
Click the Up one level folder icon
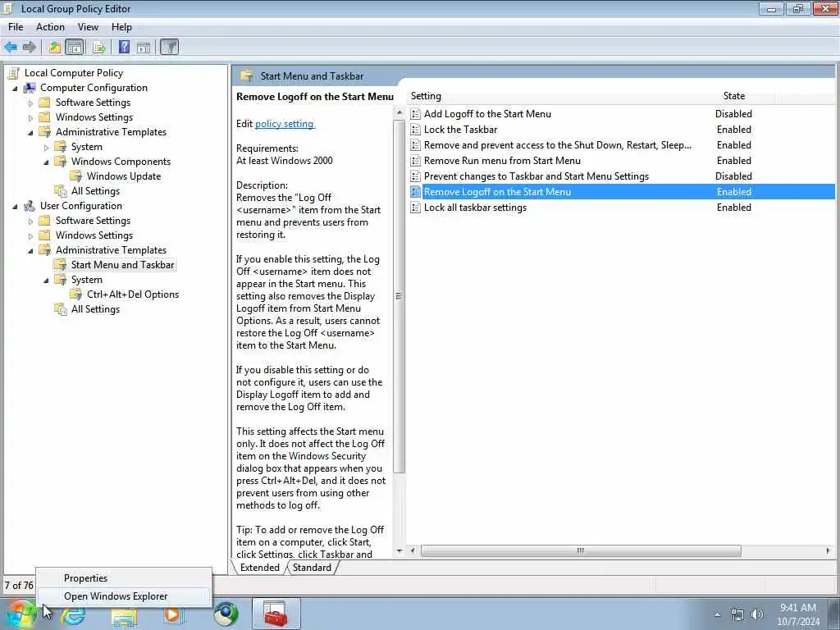54,47
